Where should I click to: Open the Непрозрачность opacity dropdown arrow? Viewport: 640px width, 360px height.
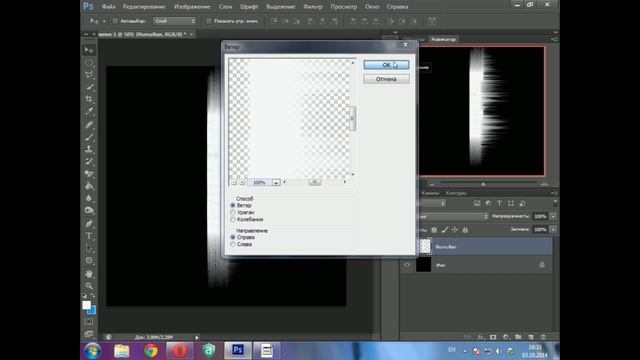point(553,216)
